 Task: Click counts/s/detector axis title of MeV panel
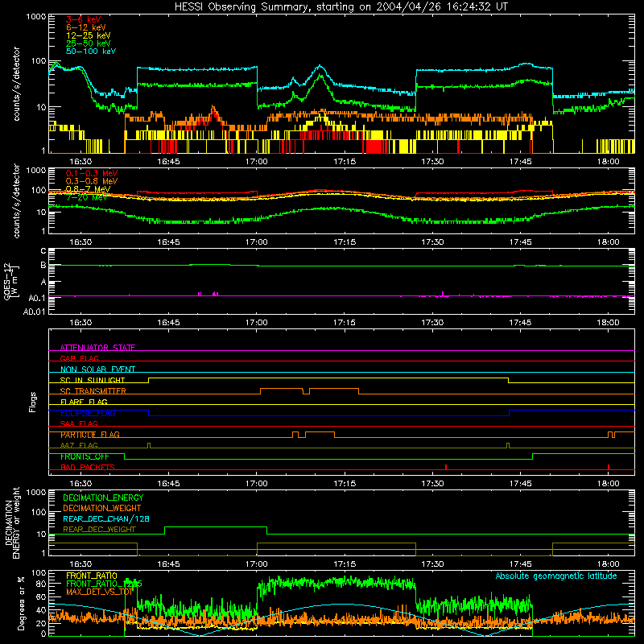pyautogui.click(x=16, y=200)
